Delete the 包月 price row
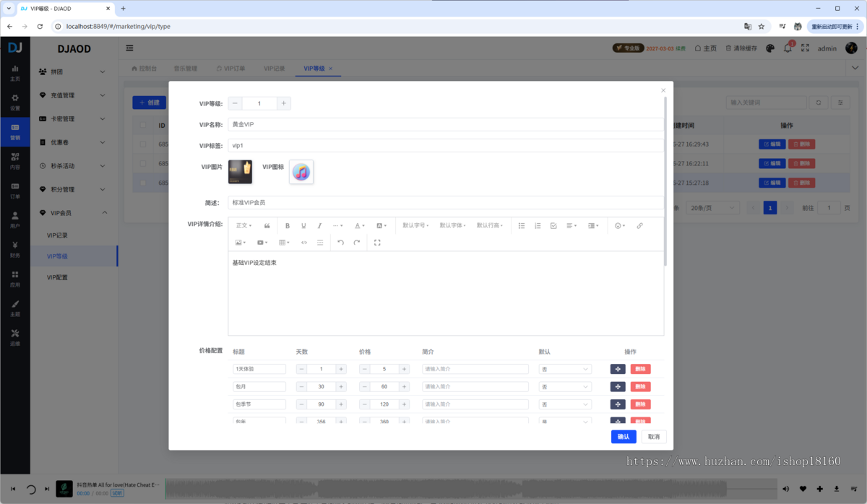This screenshot has height=504, width=867. [640, 387]
